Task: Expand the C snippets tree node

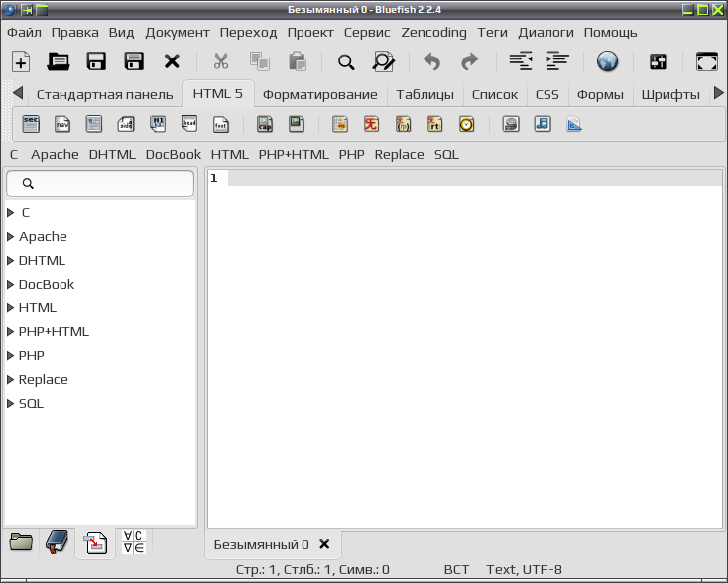Action: [x=10, y=212]
